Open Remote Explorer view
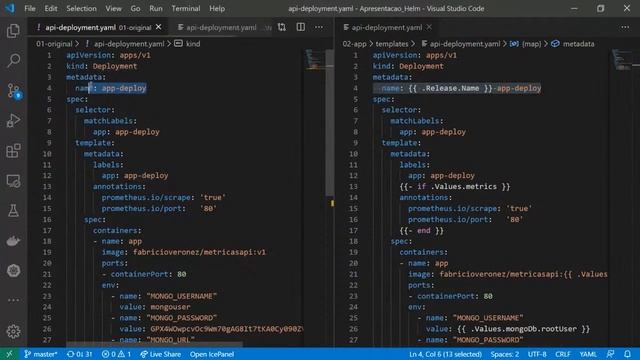Image resolution: width=640 pixels, height=360 pixels. [x=13, y=181]
